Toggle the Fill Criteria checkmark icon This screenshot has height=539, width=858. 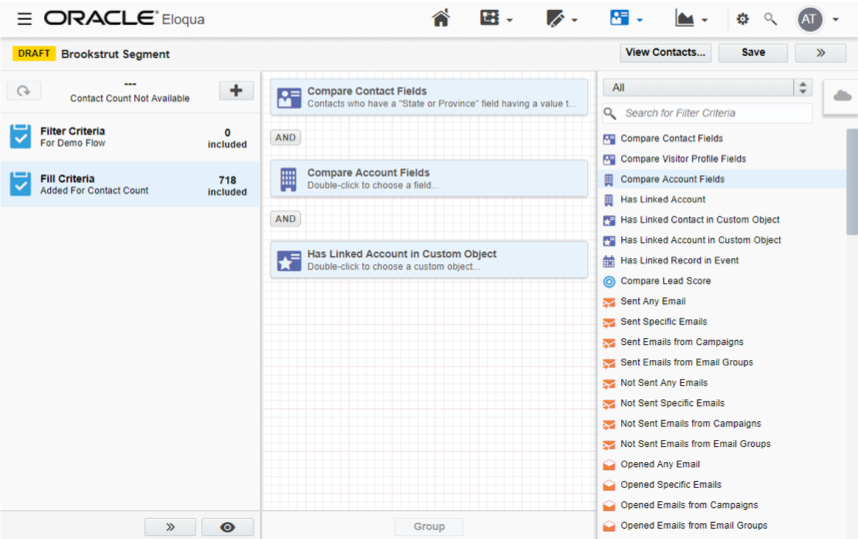point(21,184)
